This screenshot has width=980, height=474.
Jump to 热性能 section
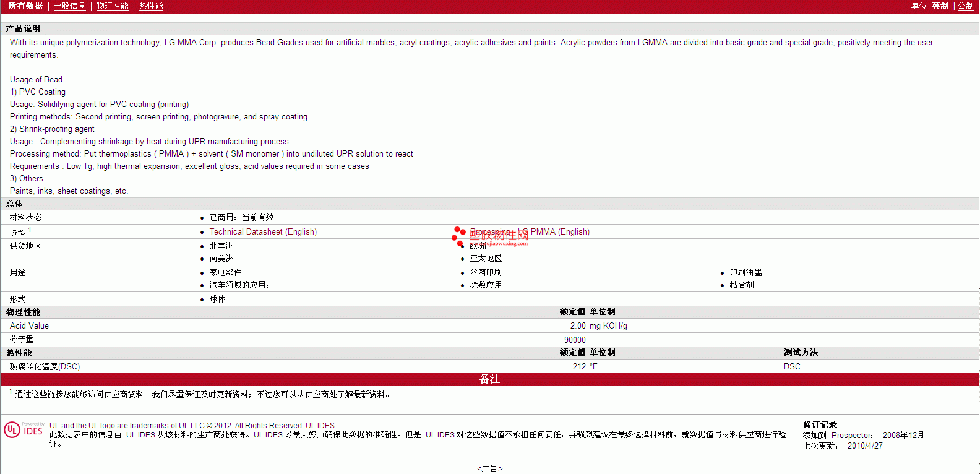coord(151,6)
